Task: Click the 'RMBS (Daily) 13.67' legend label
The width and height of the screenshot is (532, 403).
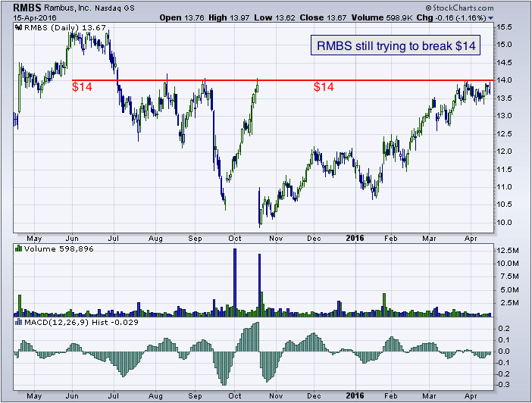Action: pyautogui.click(x=65, y=27)
